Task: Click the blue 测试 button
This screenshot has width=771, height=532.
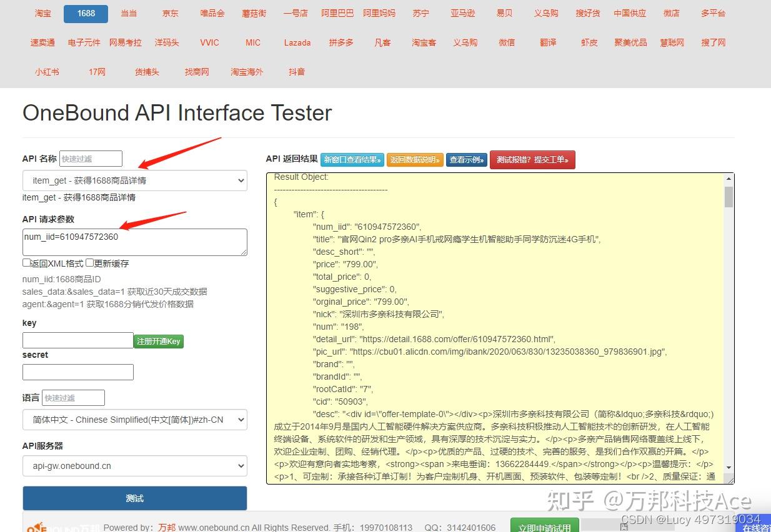Action: click(x=134, y=498)
